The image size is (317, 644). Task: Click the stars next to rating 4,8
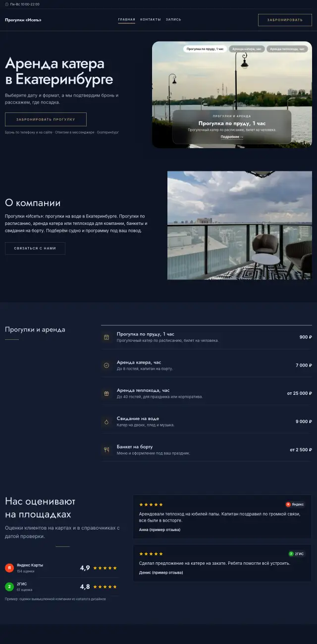[105, 587]
